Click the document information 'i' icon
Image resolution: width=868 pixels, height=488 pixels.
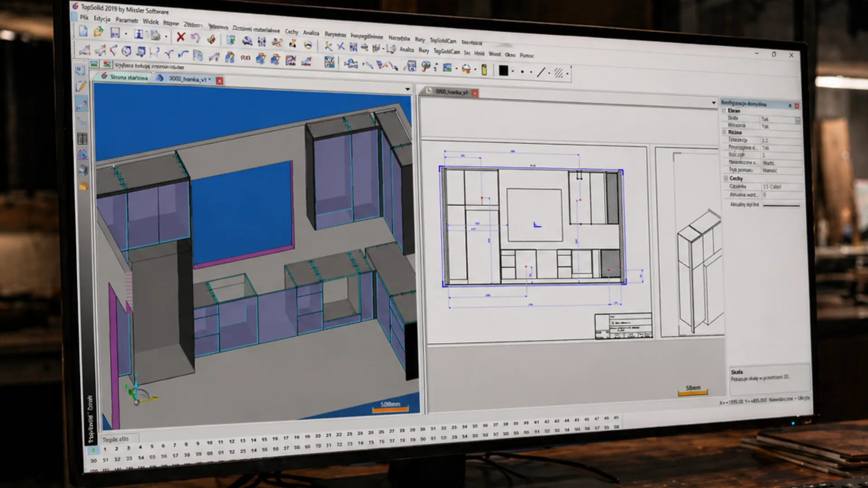(138, 34)
